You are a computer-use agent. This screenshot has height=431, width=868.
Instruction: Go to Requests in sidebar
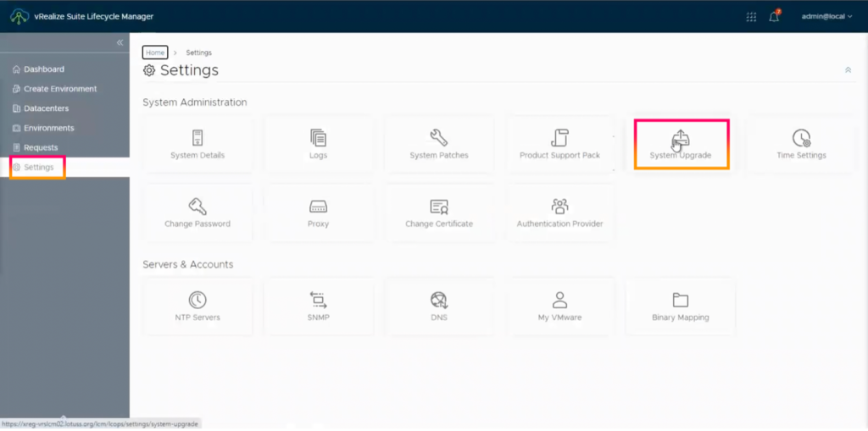point(41,147)
